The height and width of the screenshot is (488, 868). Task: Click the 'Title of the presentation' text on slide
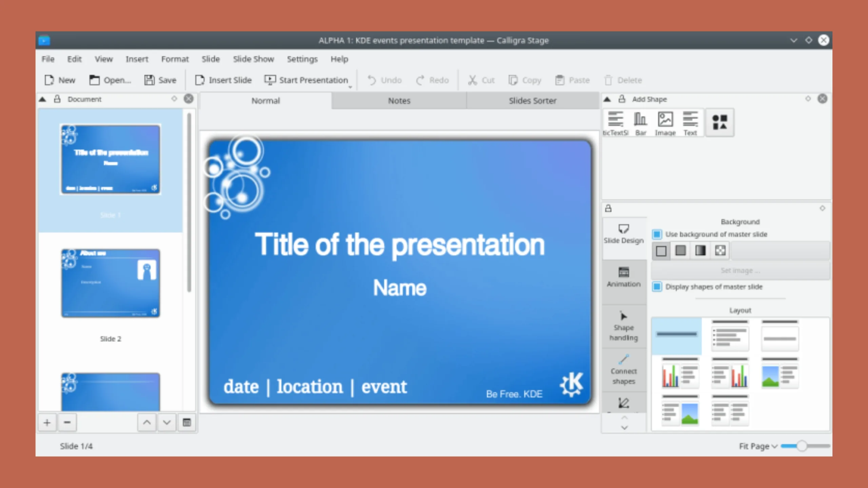coord(400,245)
